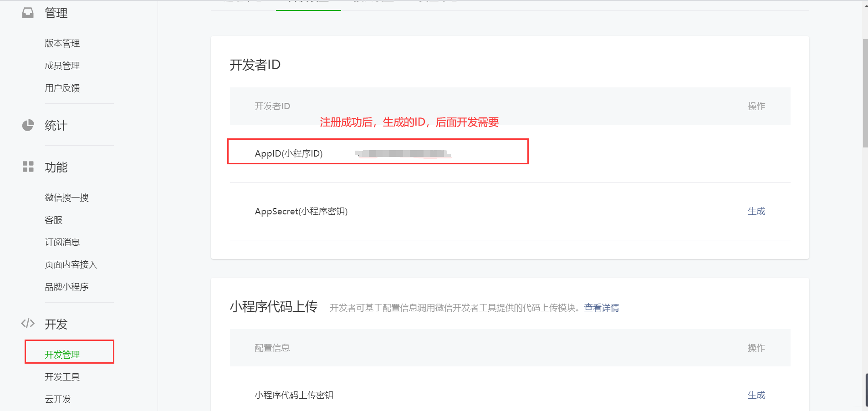Click 操作 header in 小程序代码上传 table

756,348
